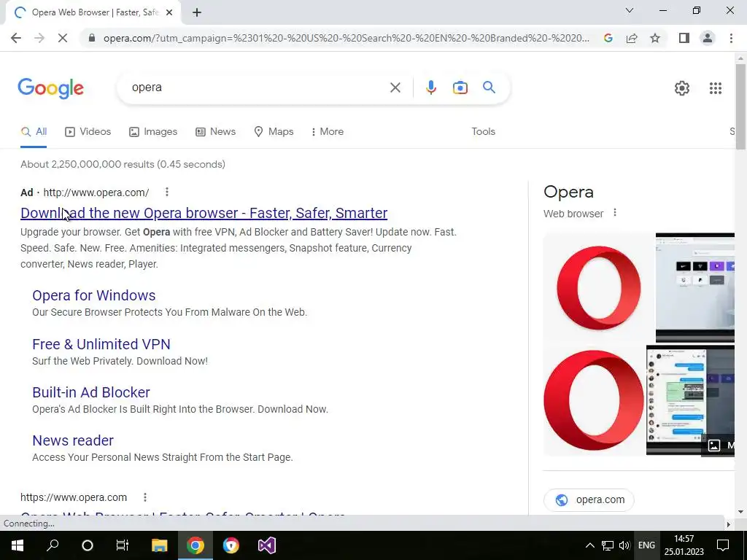Open the side panel icon
The image size is (747, 560).
tap(684, 38)
